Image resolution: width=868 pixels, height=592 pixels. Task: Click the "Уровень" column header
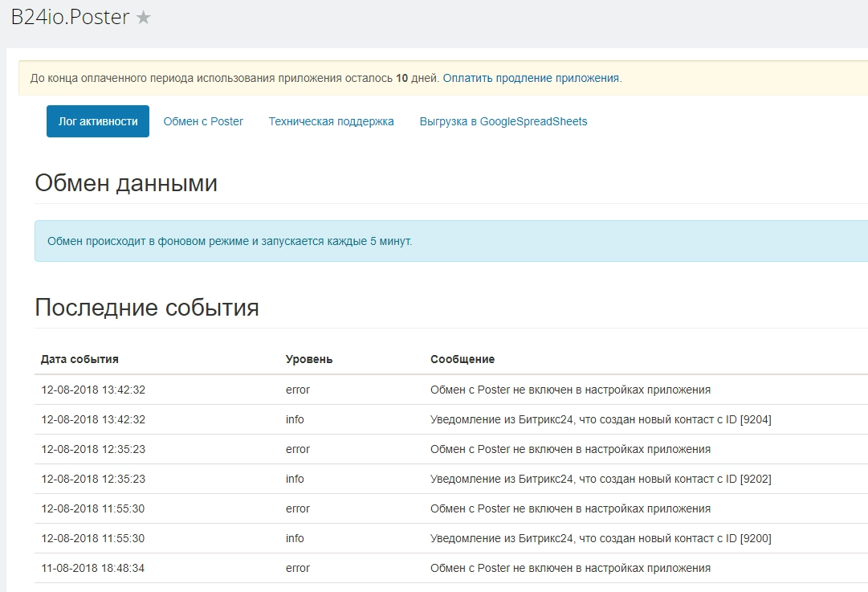coord(309,359)
